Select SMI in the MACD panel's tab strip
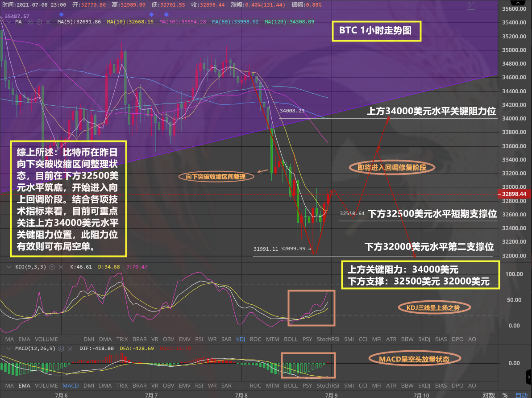 pyautogui.click(x=349, y=386)
